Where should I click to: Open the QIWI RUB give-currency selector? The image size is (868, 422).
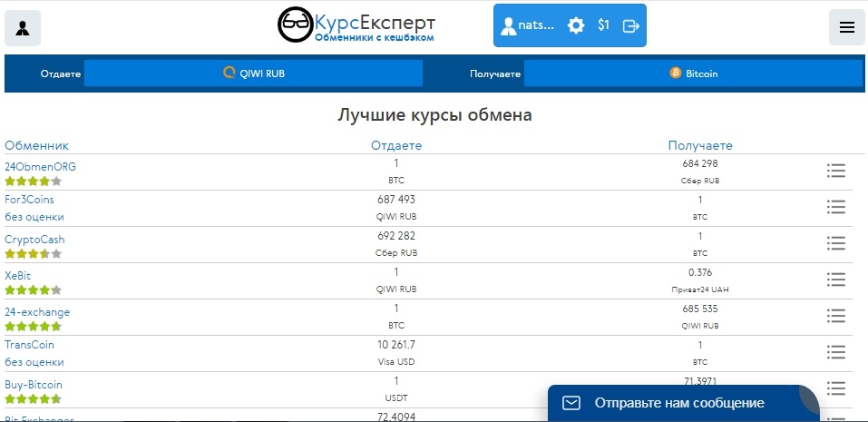pyautogui.click(x=254, y=74)
